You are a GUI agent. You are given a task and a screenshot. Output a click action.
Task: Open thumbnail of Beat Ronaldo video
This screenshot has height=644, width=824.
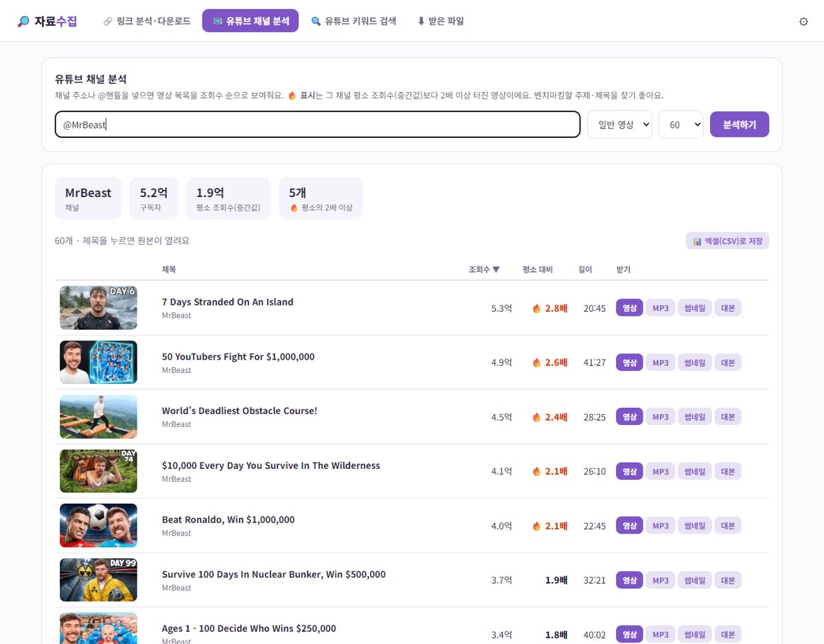[x=98, y=525]
